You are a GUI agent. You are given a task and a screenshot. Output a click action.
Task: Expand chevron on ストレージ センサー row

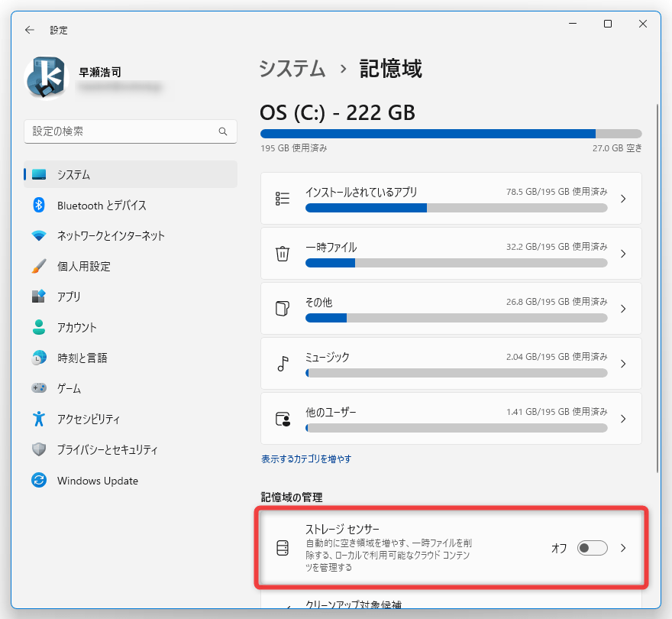tap(623, 548)
